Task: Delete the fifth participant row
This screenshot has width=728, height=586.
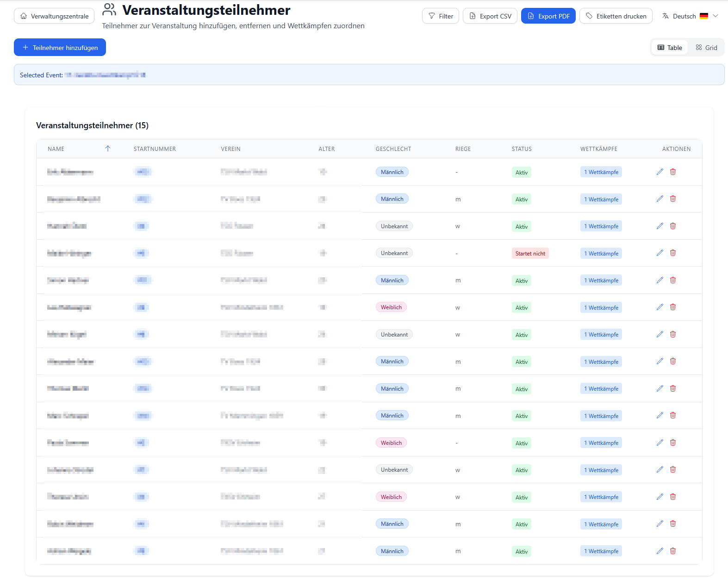Action: [673, 280]
